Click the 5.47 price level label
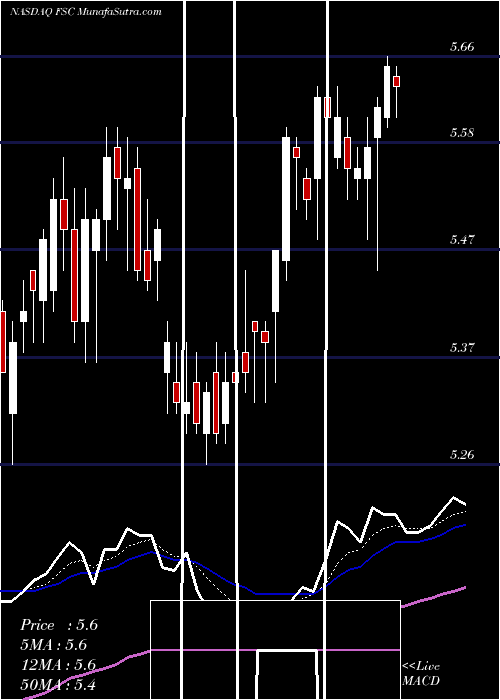Viewport: 500px width, 700px height. coord(462,240)
